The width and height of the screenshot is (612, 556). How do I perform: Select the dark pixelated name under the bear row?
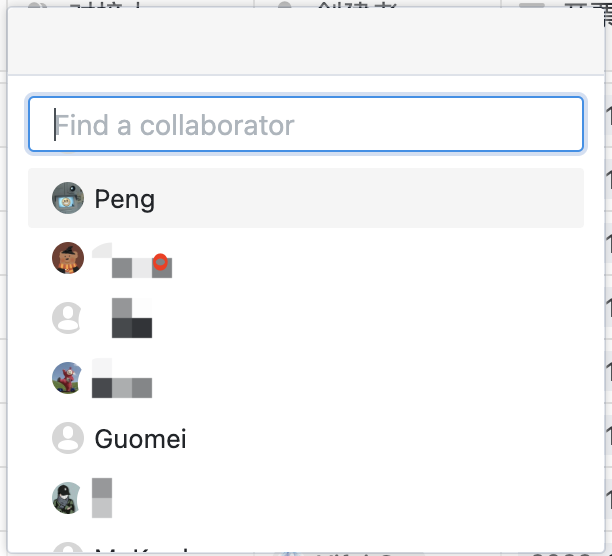tap(132, 318)
